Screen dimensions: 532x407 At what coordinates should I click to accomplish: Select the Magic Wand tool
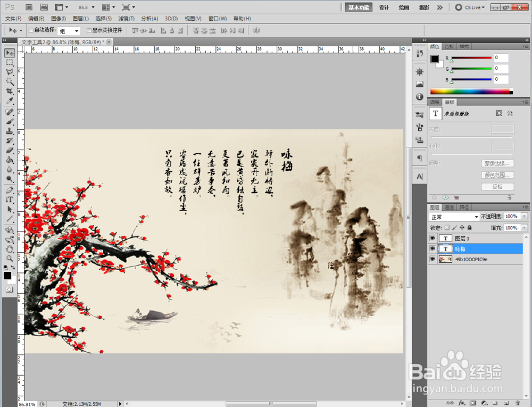(x=10, y=81)
